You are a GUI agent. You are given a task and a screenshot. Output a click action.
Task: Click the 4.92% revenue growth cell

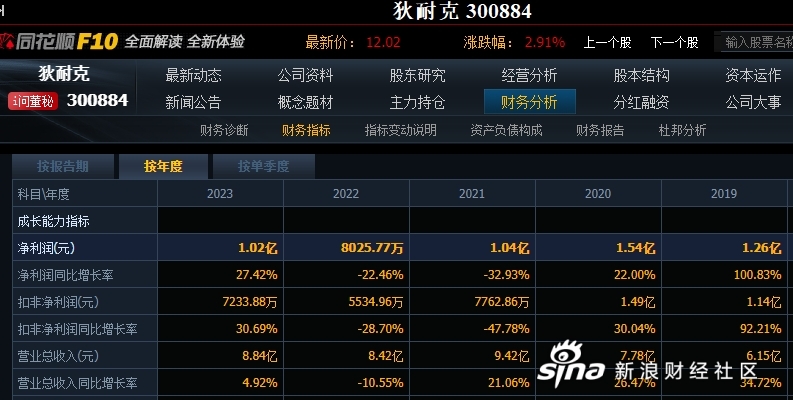click(x=260, y=383)
